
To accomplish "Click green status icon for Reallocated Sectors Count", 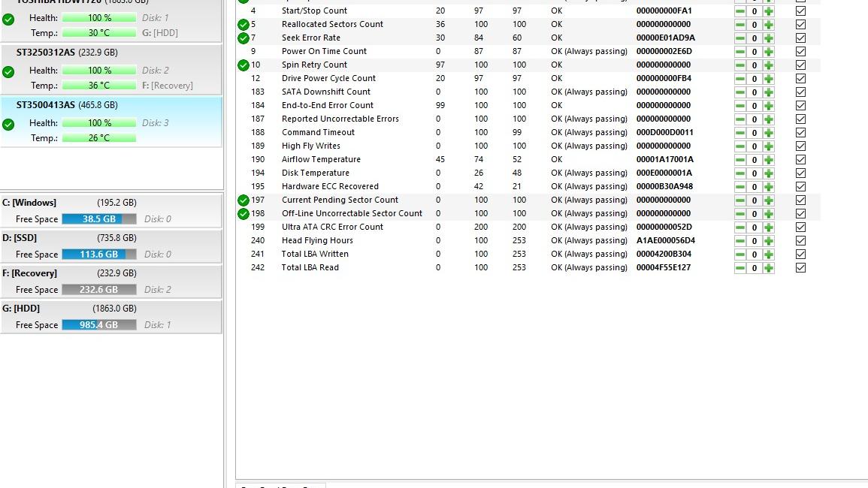I will coord(243,25).
